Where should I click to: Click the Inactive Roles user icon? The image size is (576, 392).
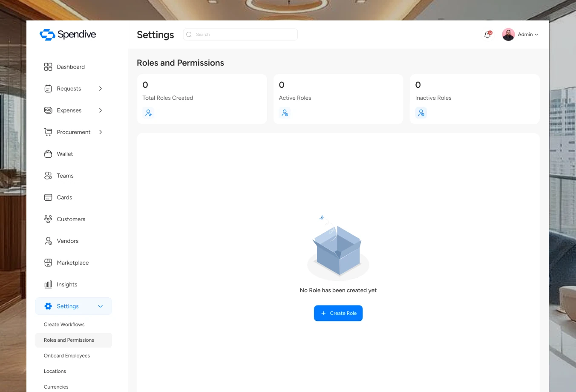pyautogui.click(x=421, y=113)
